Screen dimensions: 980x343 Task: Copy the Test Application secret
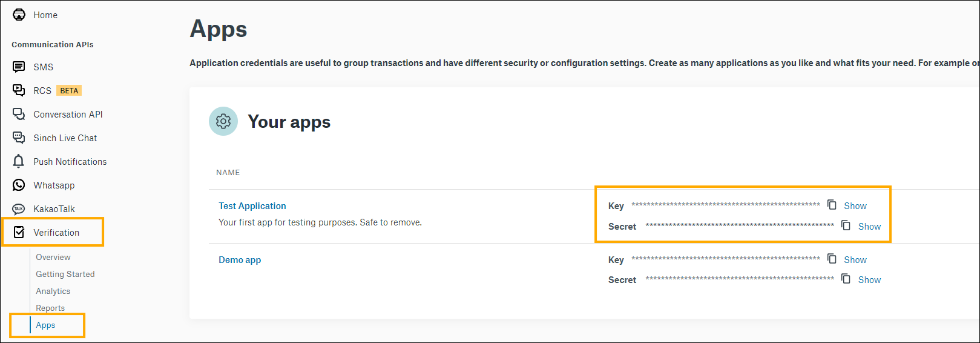tap(846, 225)
